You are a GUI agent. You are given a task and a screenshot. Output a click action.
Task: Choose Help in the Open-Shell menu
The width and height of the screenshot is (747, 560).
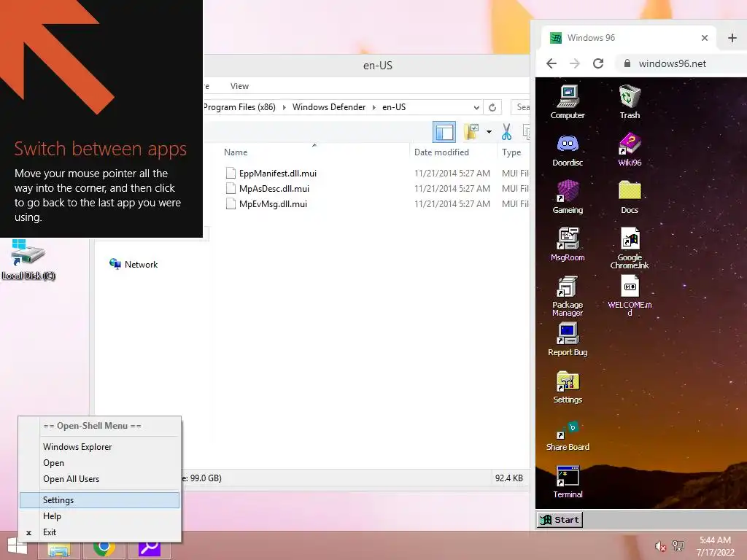[99, 516]
